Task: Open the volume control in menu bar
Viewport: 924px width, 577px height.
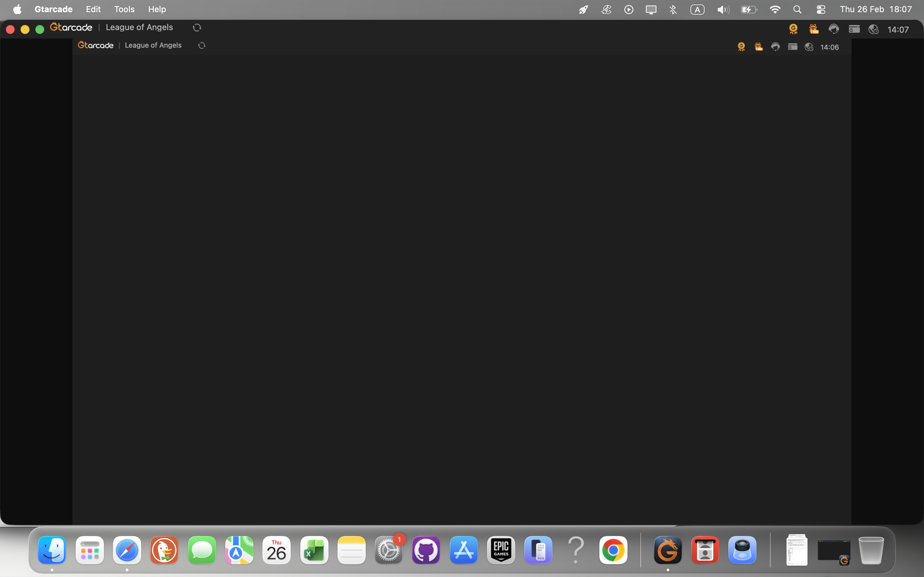Action: click(x=723, y=10)
